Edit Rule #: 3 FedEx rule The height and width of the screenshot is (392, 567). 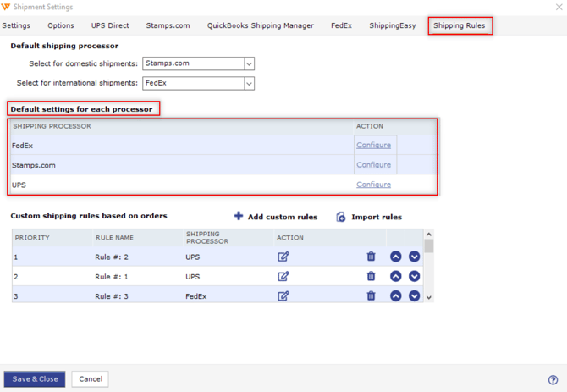tap(283, 295)
